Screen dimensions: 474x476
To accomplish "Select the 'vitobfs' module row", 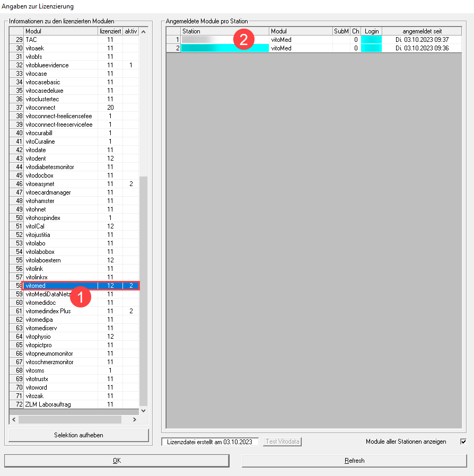I will click(74, 57).
